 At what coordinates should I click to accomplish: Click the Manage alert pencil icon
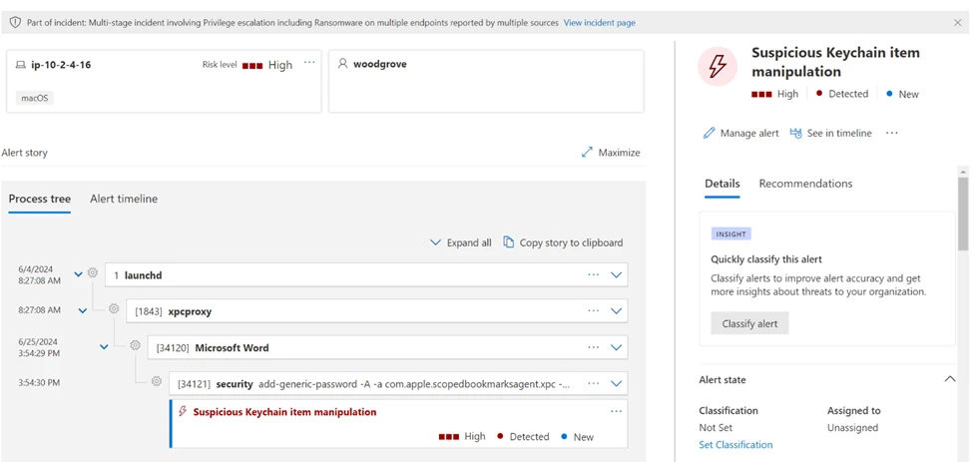pos(710,133)
